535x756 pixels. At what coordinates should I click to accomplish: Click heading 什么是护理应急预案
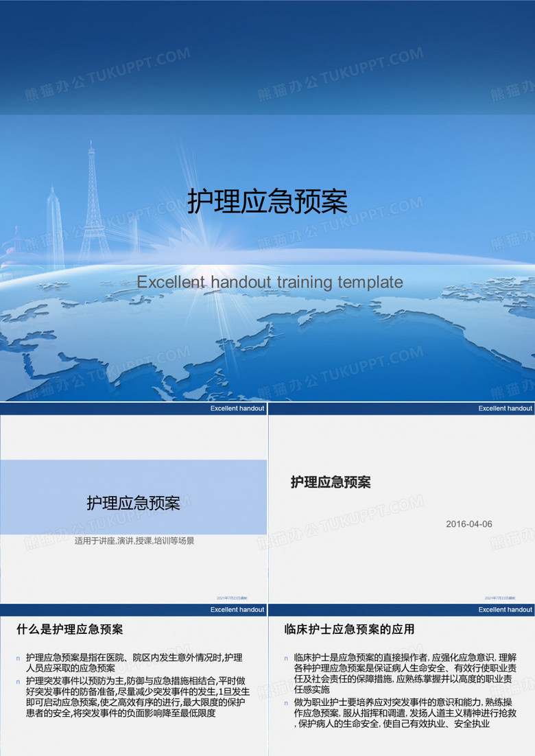tap(70, 629)
